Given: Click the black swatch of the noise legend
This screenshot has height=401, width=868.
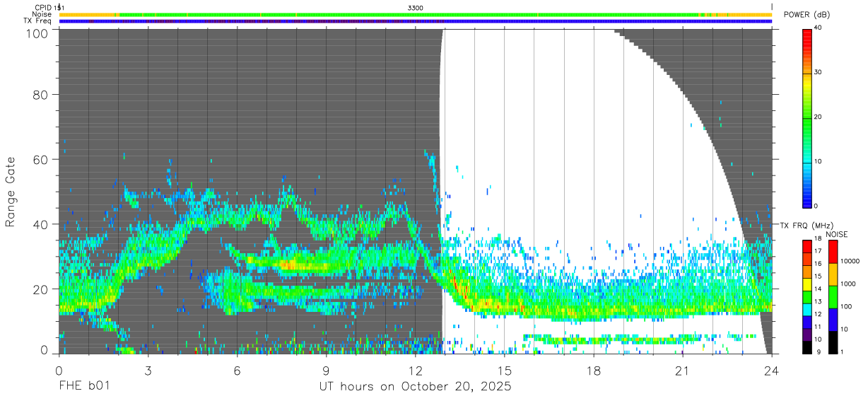Looking at the screenshot, I should tap(832, 342).
